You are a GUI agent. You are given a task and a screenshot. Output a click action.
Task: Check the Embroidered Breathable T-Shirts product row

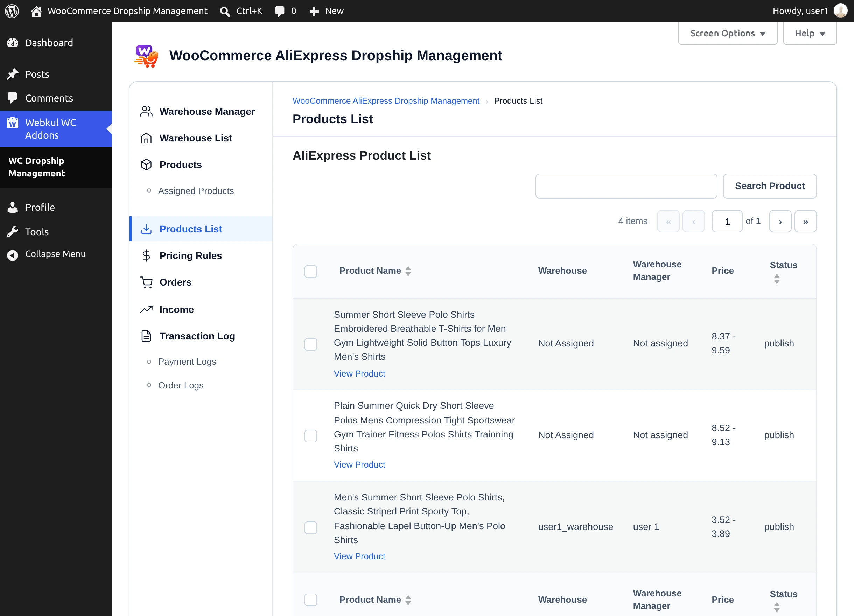[x=311, y=344]
